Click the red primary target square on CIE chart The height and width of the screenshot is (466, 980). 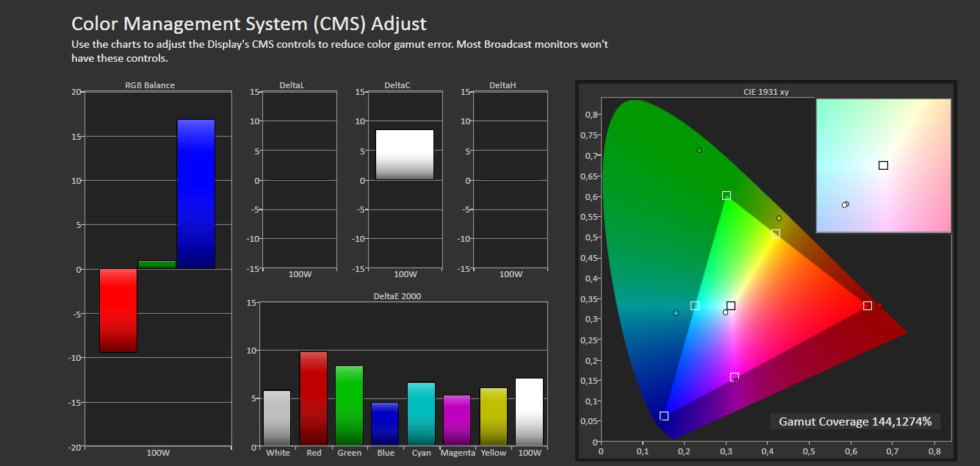tap(868, 306)
